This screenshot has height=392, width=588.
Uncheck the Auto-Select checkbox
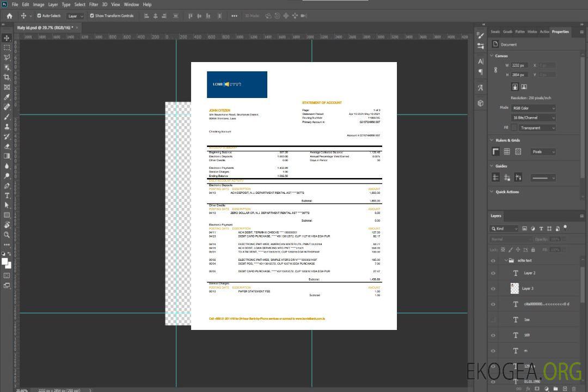coord(39,16)
